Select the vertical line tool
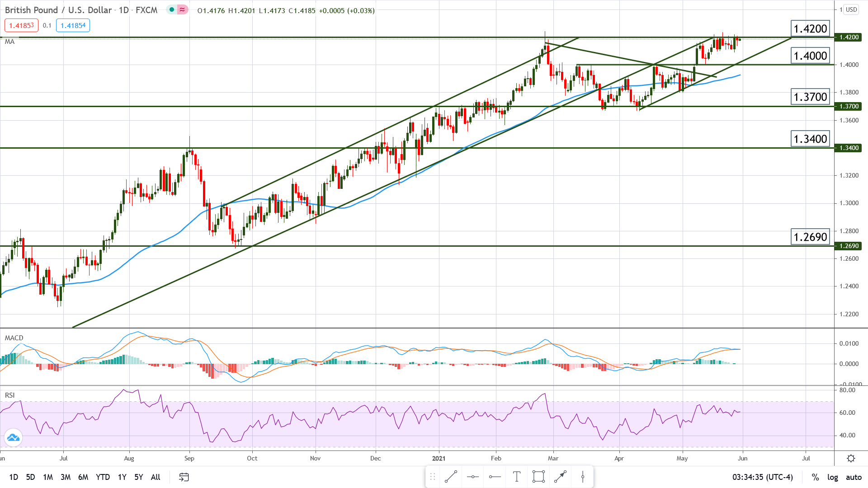The width and height of the screenshot is (868, 488). click(x=583, y=477)
